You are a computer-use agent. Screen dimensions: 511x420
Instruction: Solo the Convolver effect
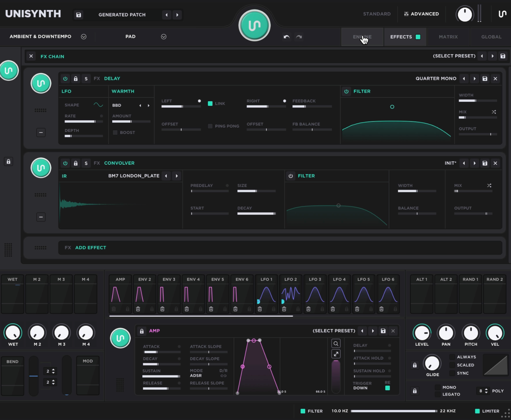click(x=86, y=163)
